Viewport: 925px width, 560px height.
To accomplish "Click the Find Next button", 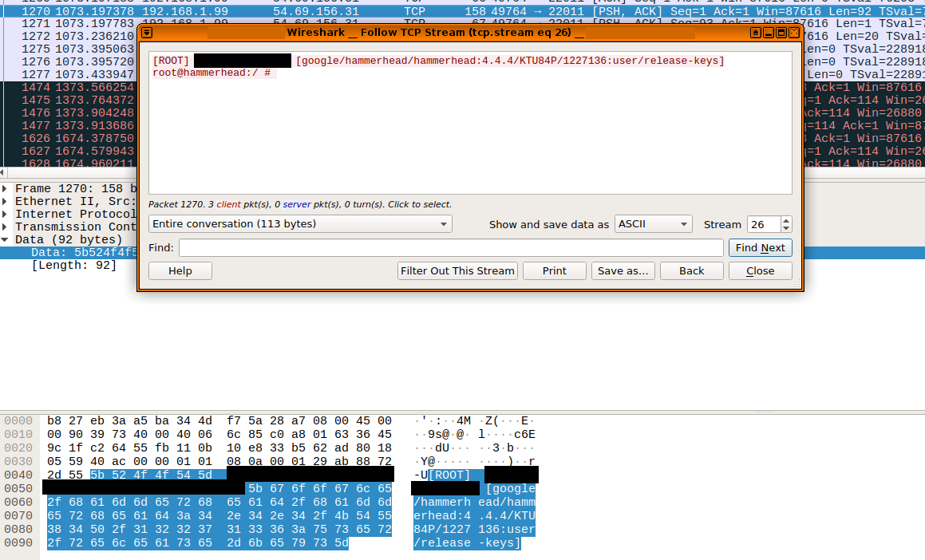I will click(760, 248).
